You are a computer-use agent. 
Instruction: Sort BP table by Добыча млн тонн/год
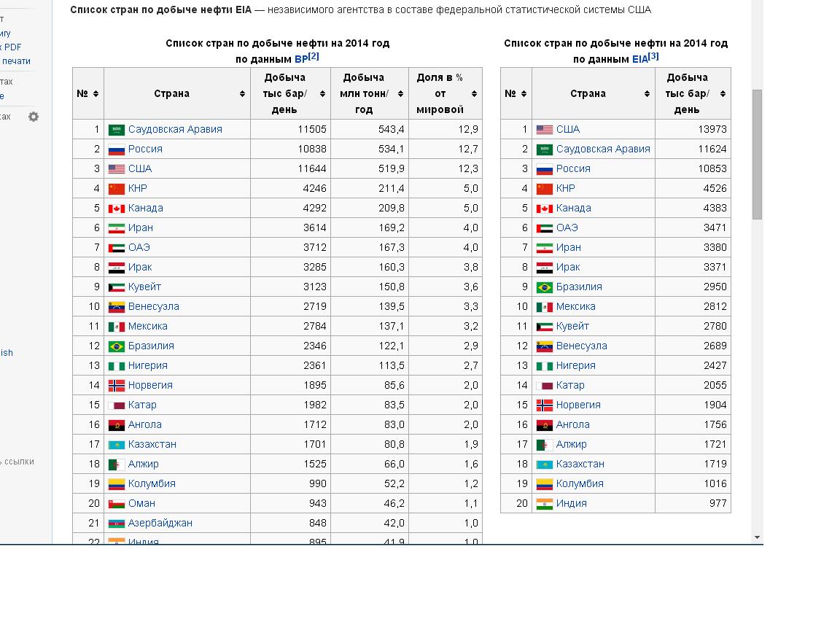coord(400,94)
